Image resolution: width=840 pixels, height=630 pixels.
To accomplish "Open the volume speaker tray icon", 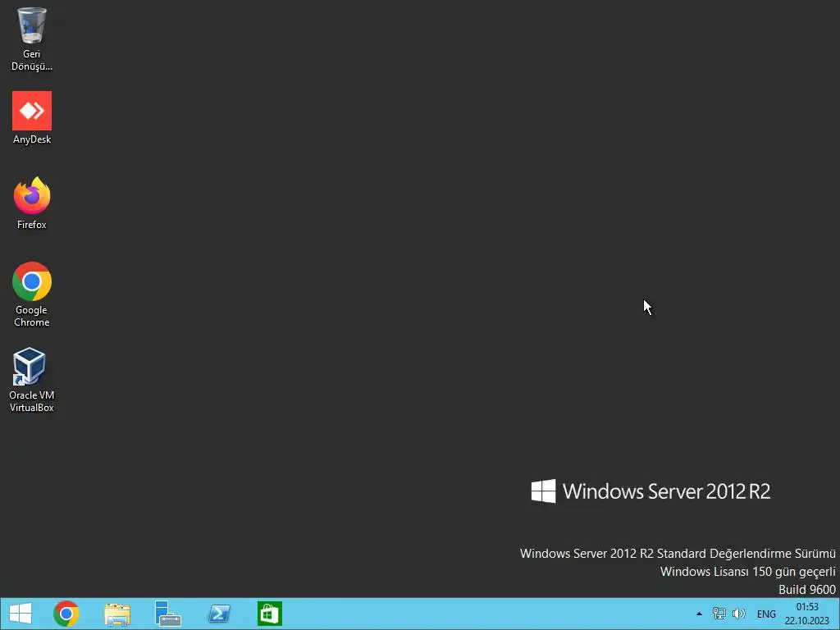I will point(739,614).
